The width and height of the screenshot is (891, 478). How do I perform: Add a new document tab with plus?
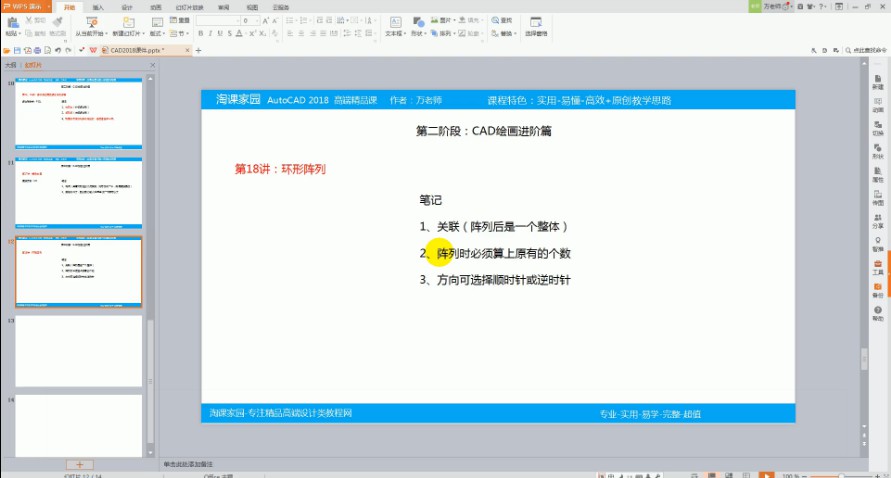(198, 51)
